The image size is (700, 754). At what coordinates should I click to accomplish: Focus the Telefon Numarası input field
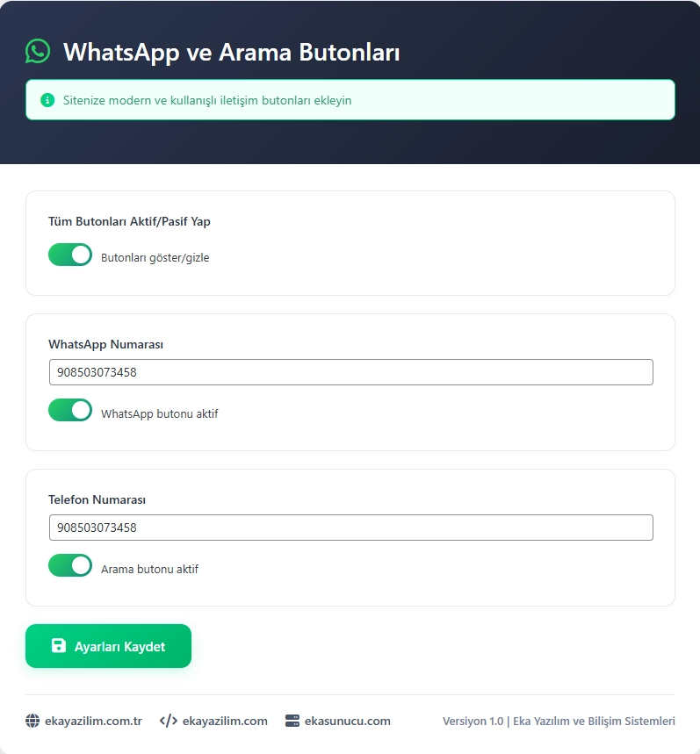[350, 528]
